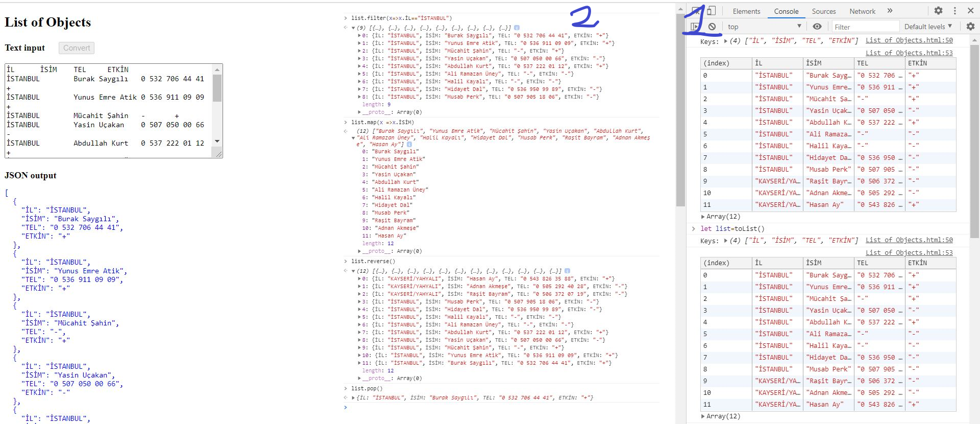980x424 pixels.
Task: Open DevTools settings gear beside the tabs
Action: coord(938,11)
